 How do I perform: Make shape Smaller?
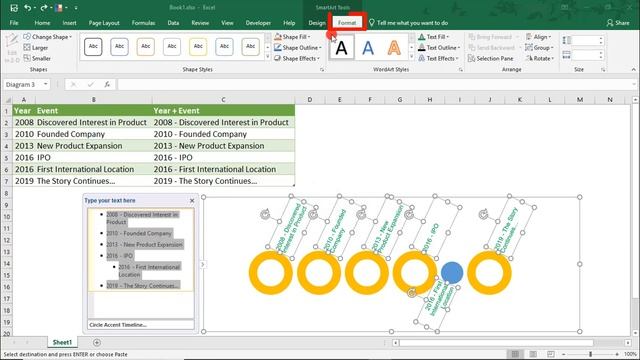37,58
